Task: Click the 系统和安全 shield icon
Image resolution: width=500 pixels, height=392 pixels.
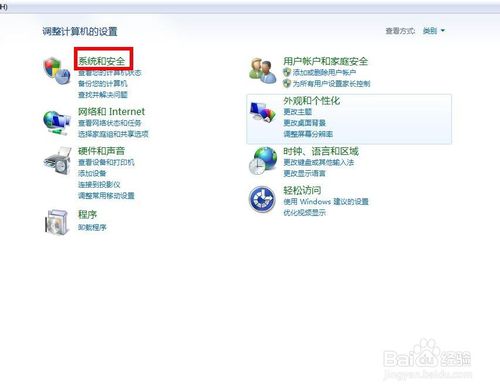Action: click(57, 71)
